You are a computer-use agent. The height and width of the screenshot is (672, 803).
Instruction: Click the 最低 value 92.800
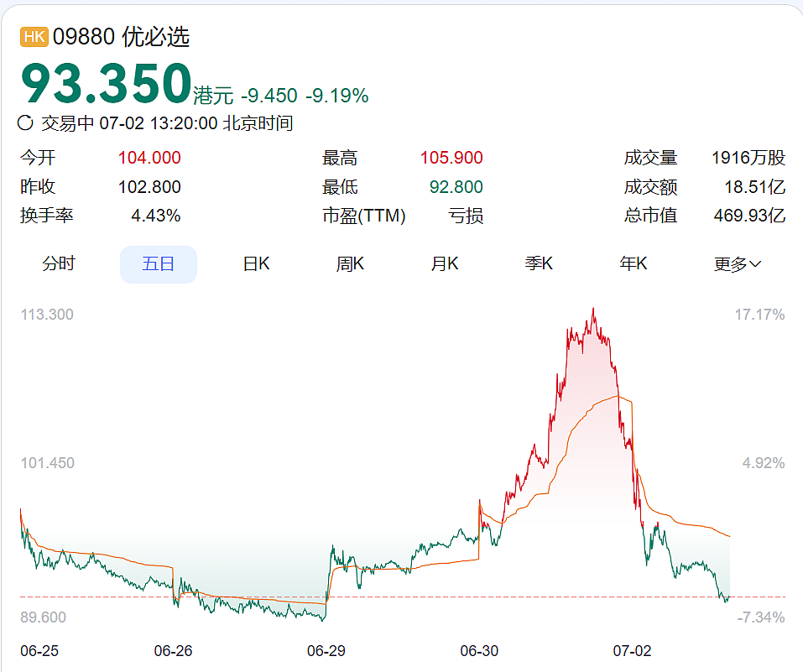456,187
